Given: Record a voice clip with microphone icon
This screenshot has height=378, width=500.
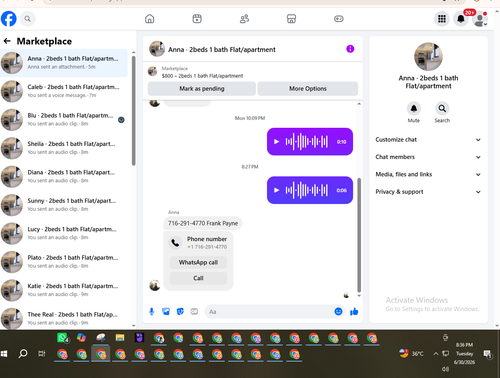Looking at the screenshot, I should click(152, 312).
